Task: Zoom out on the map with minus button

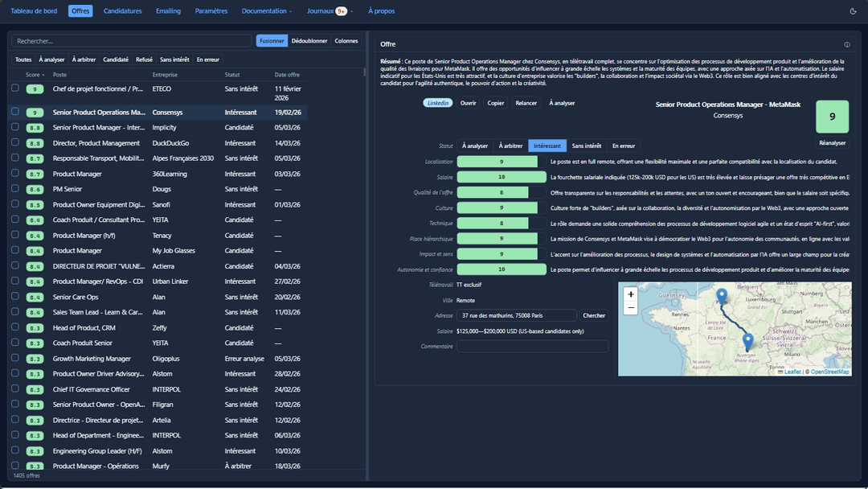Action: point(631,308)
